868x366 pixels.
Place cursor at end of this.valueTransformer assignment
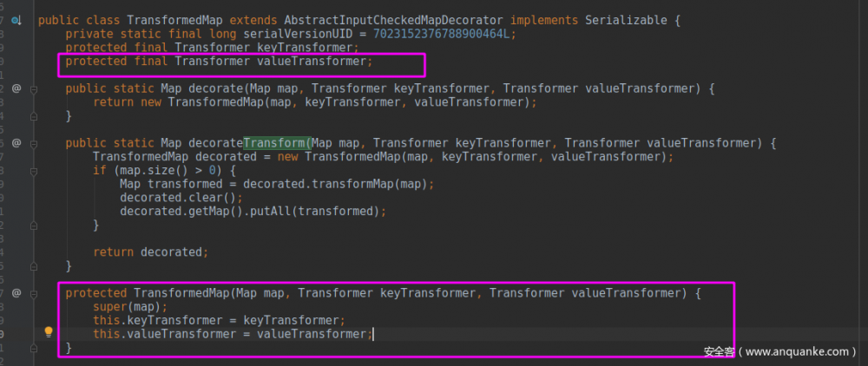(x=373, y=334)
